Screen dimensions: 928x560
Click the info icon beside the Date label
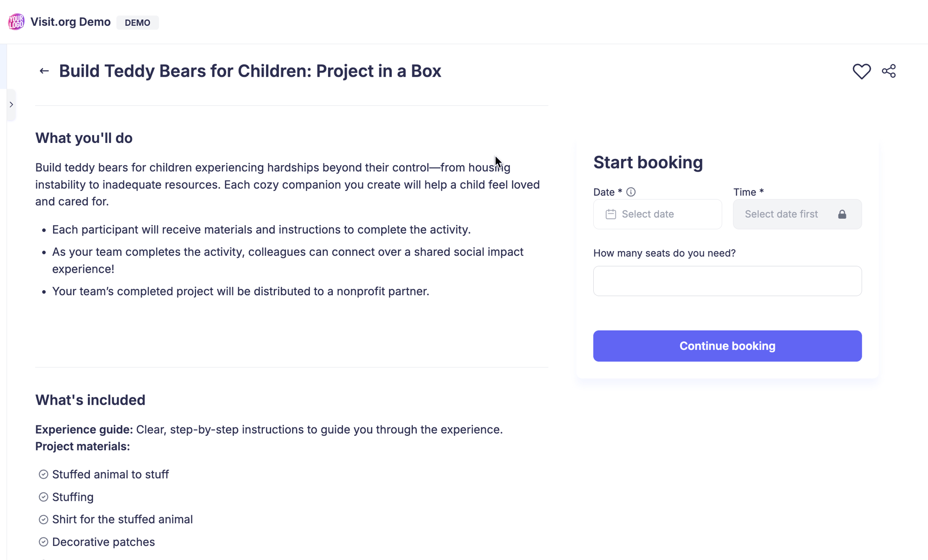[x=630, y=192]
